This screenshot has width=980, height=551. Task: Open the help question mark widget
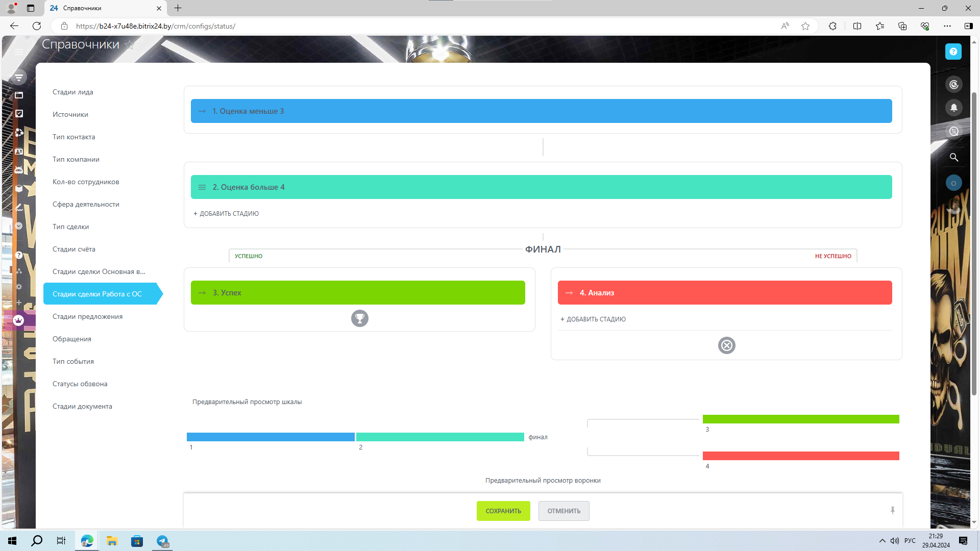click(953, 52)
